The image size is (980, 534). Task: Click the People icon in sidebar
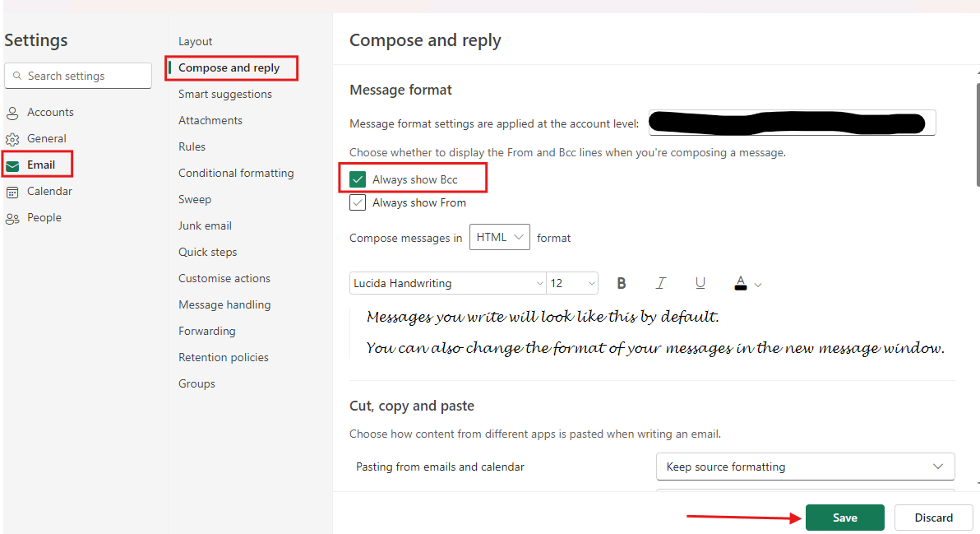[12, 218]
